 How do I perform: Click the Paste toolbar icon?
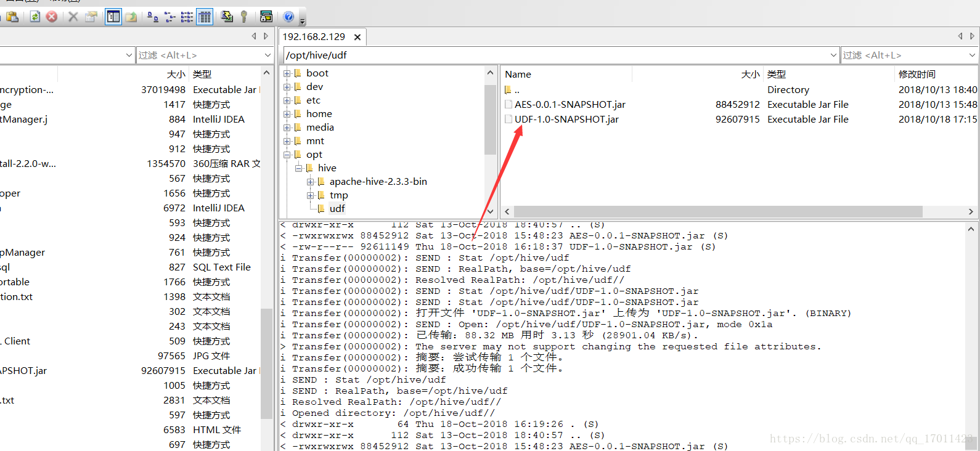12,17
